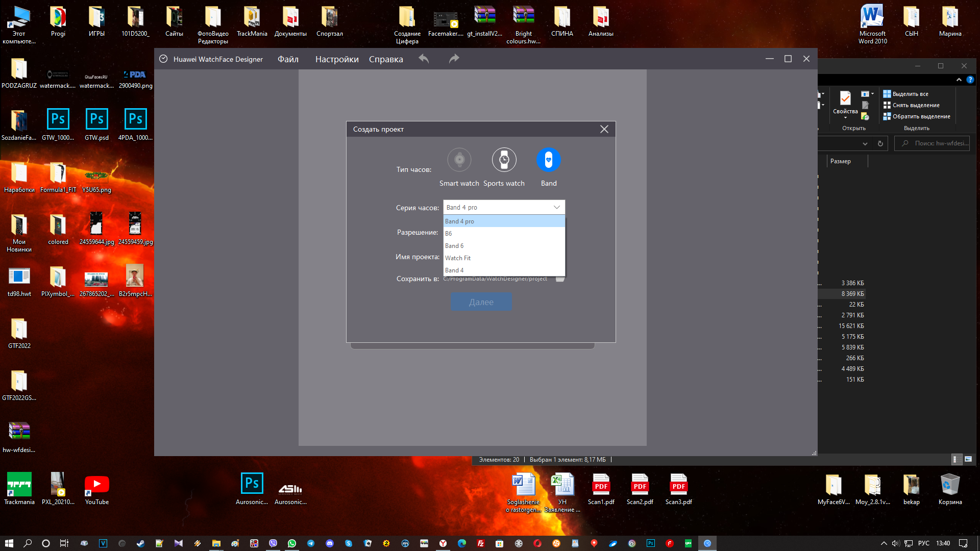Viewport: 980px width, 551px height.
Task: Click the Explorer refresh icon
Action: (880, 143)
